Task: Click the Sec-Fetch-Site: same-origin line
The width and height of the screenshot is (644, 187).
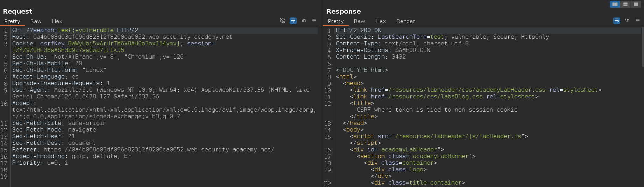Action: click(59, 123)
